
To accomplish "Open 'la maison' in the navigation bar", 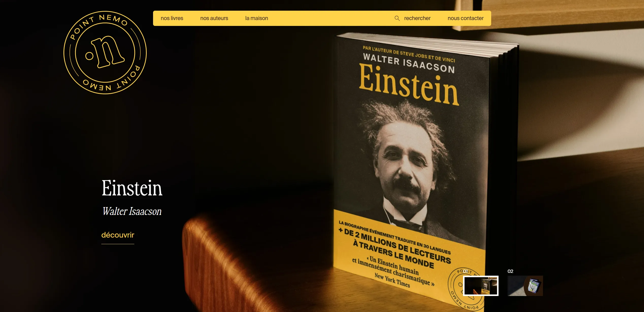I will pyautogui.click(x=256, y=18).
